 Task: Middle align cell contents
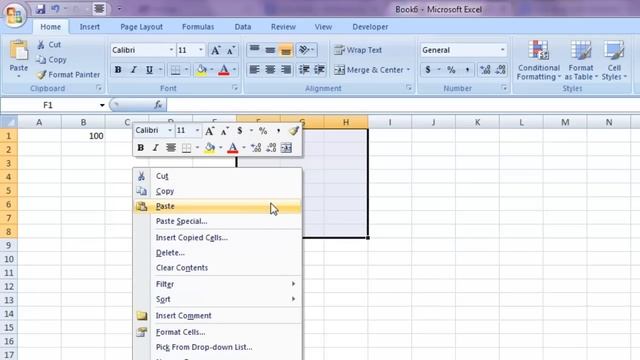(270, 50)
